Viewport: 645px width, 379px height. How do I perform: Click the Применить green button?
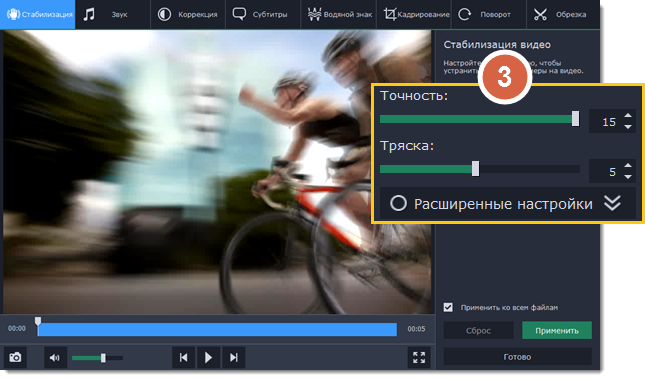[557, 330]
